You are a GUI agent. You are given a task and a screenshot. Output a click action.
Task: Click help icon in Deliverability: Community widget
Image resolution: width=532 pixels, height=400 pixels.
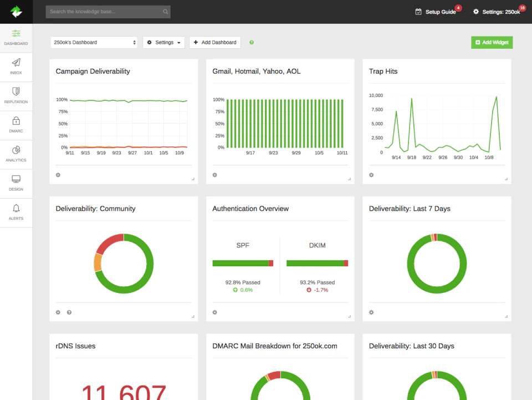69,312
